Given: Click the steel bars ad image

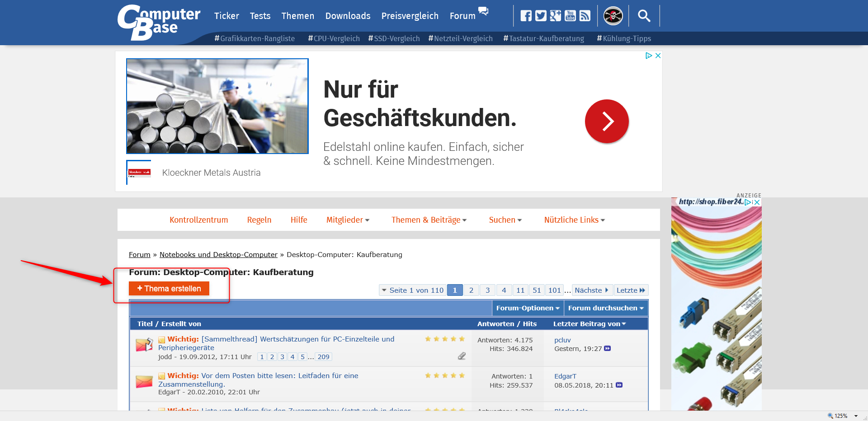Looking at the screenshot, I should pyautogui.click(x=217, y=106).
